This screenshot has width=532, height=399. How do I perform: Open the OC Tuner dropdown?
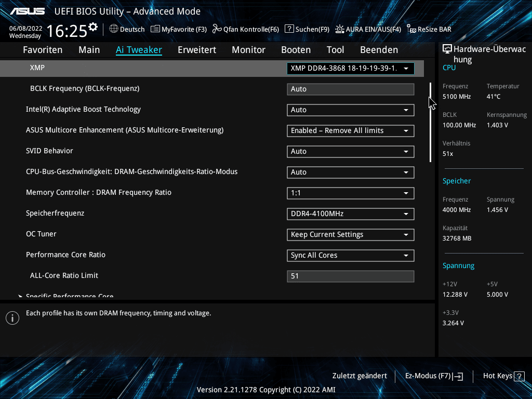351,234
